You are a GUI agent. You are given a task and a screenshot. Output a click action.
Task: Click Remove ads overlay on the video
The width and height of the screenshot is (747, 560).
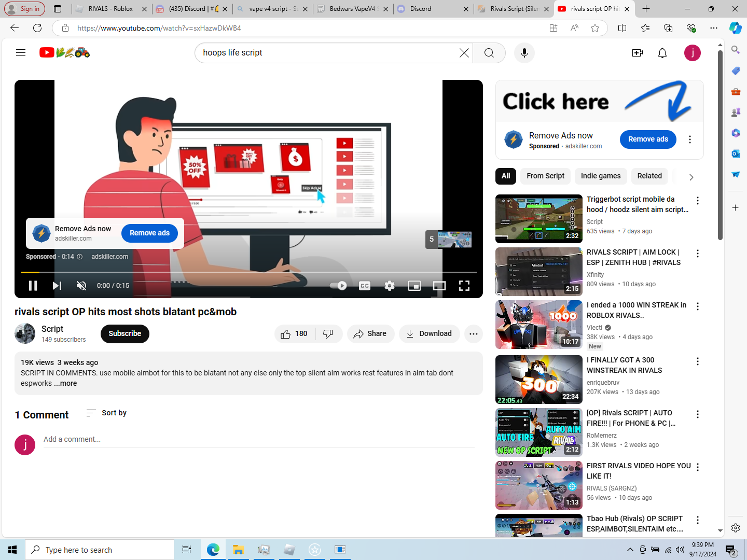click(x=149, y=233)
